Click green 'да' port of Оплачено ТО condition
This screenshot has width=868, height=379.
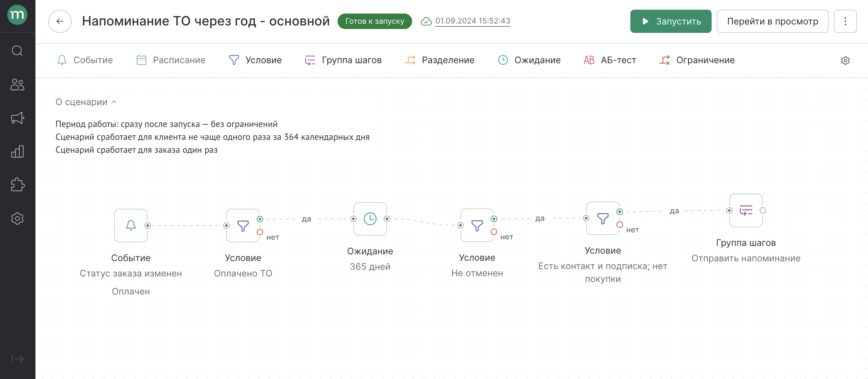pyautogui.click(x=260, y=219)
